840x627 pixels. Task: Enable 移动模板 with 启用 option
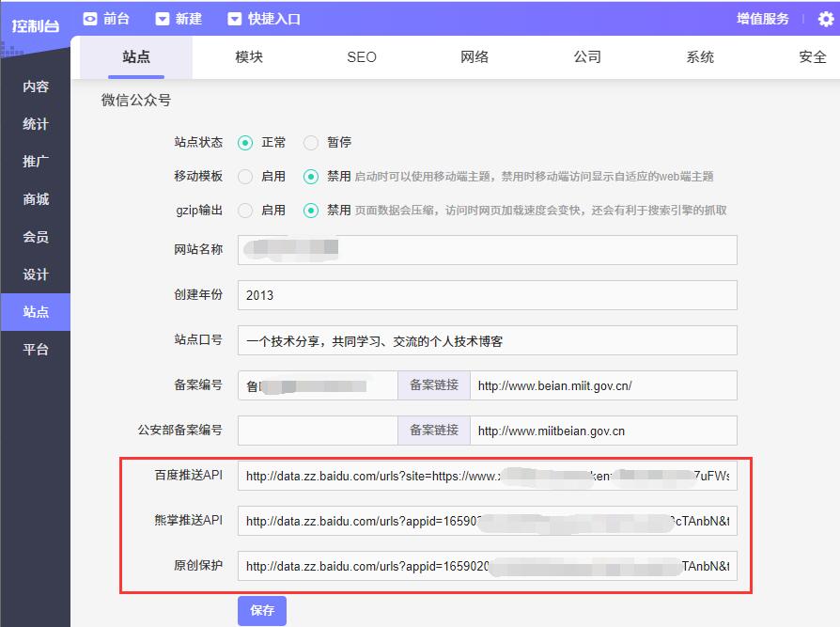coord(245,177)
